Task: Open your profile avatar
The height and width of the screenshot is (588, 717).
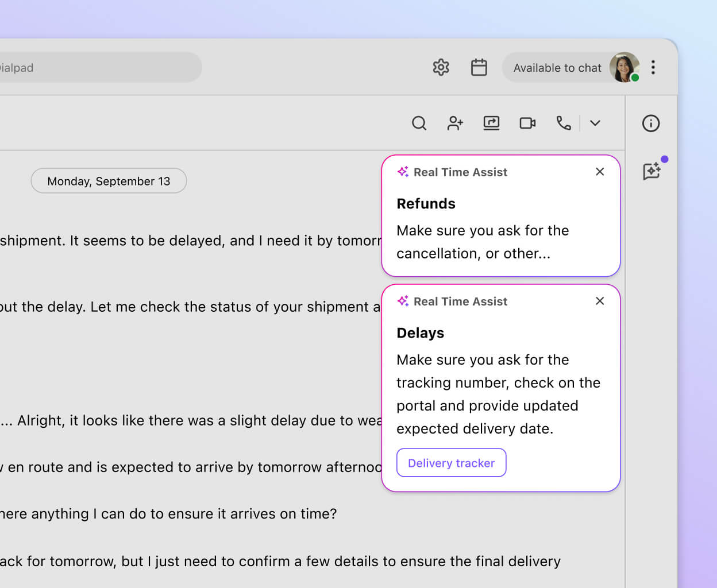Action: tap(624, 67)
